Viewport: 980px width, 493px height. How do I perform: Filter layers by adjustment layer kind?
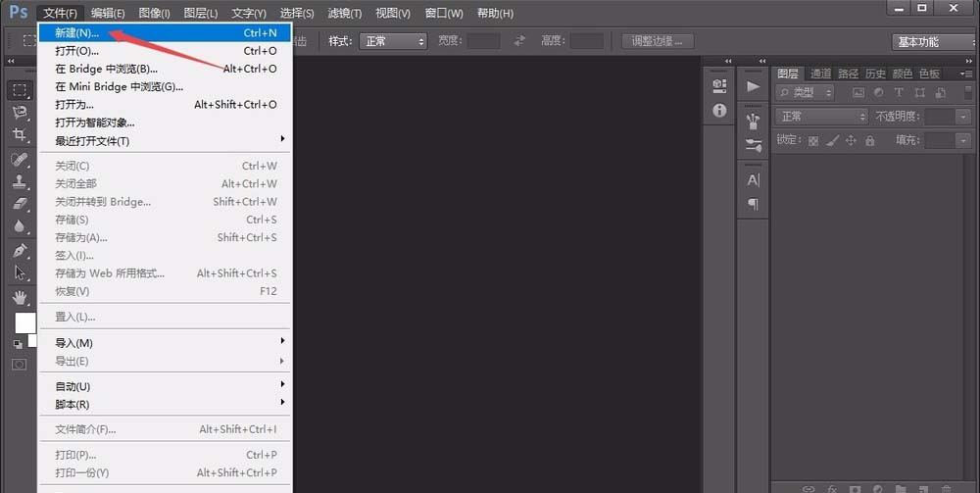879,92
